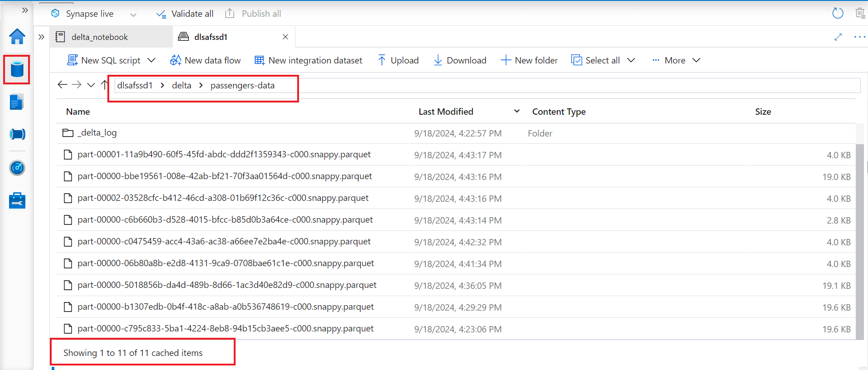Screen dimensions: 868x370
Task: Toggle the Last Modified sort arrow
Action: click(x=517, y=111)
